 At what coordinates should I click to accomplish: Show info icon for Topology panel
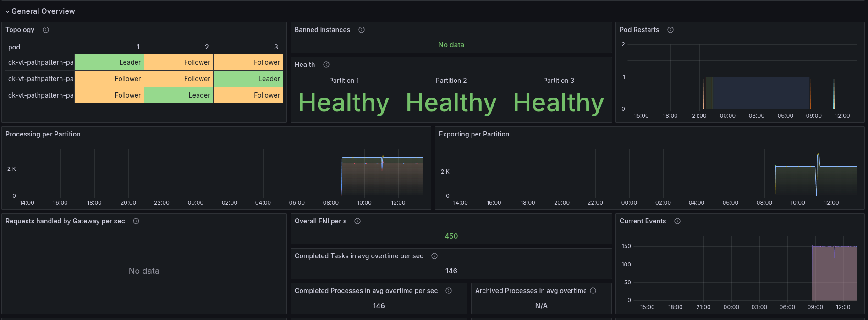[46, 30]
